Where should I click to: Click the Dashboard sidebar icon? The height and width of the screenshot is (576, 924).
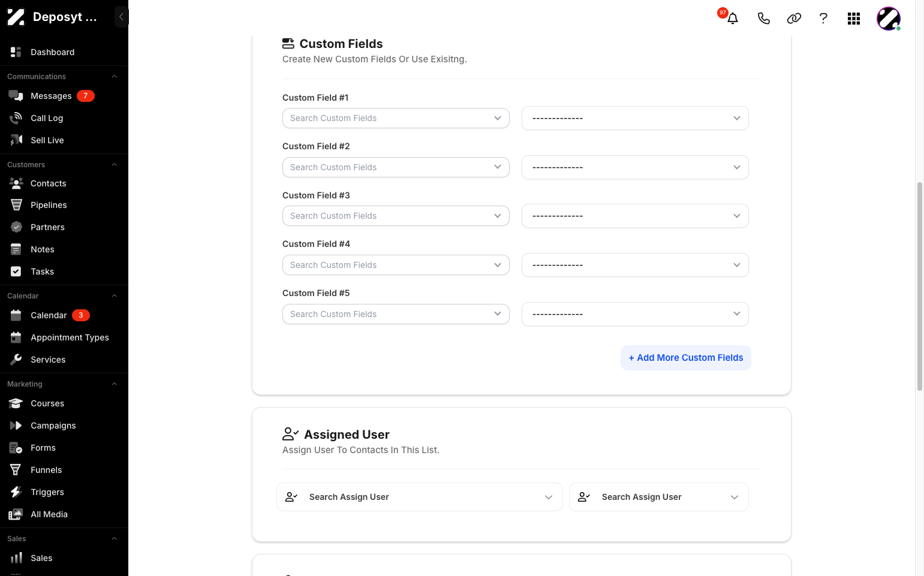[x=16, y=52]
